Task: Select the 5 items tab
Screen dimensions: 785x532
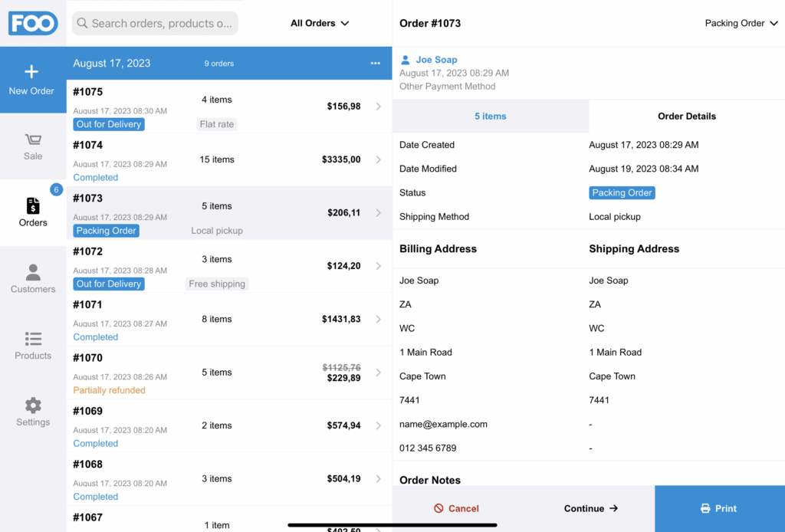Action: (491, 116)
